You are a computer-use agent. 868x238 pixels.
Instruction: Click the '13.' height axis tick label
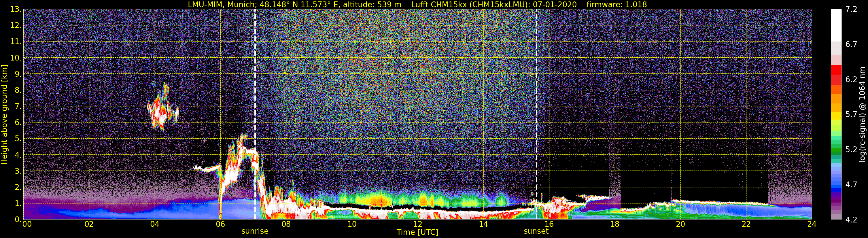(x=16, y=9)
